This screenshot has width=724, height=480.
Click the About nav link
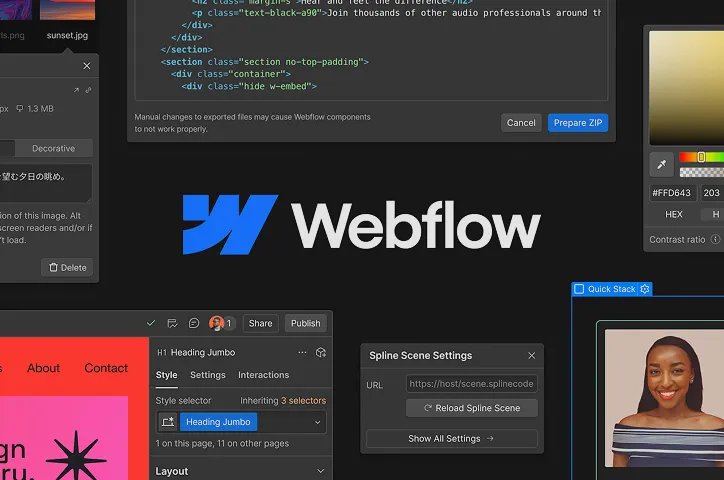[43, 368]
